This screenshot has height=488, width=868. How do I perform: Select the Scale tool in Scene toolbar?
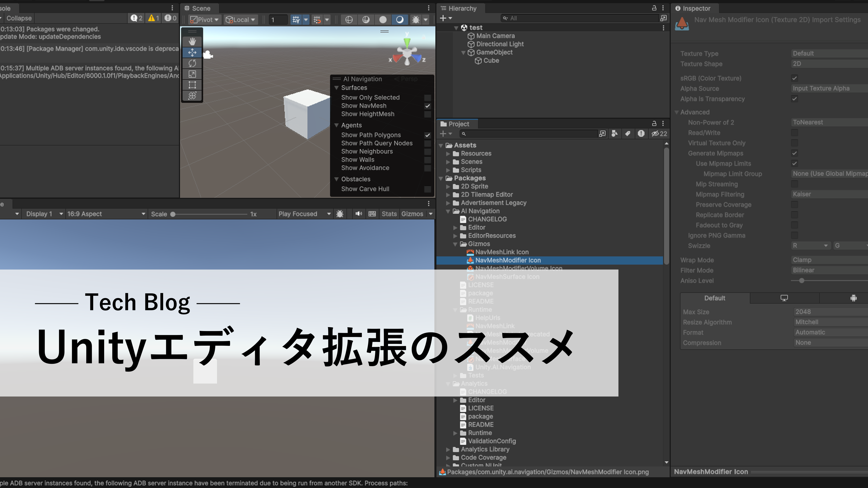192,74
